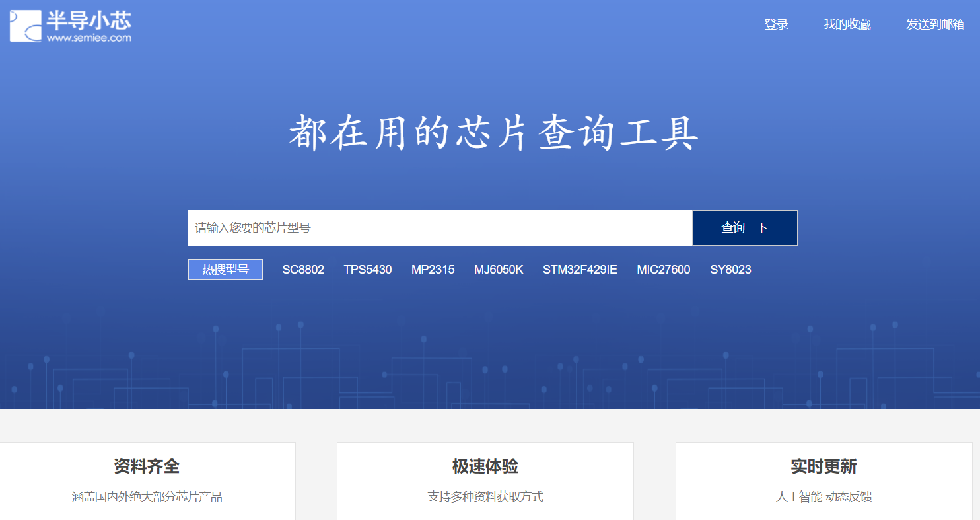Click 登录 to sign in
The width and height of the screenshot is (980, 520).
776,25
